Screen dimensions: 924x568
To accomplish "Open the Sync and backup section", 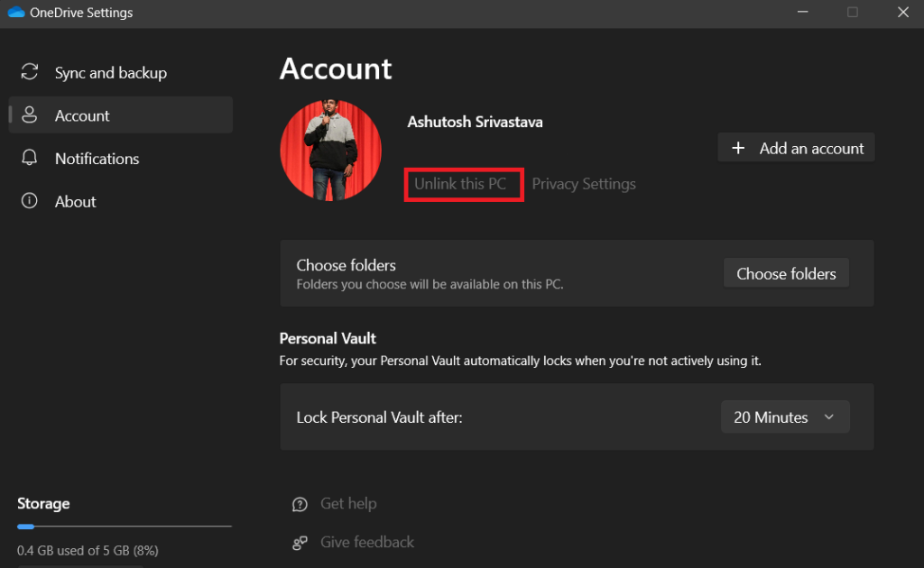I will click(110, 73).
